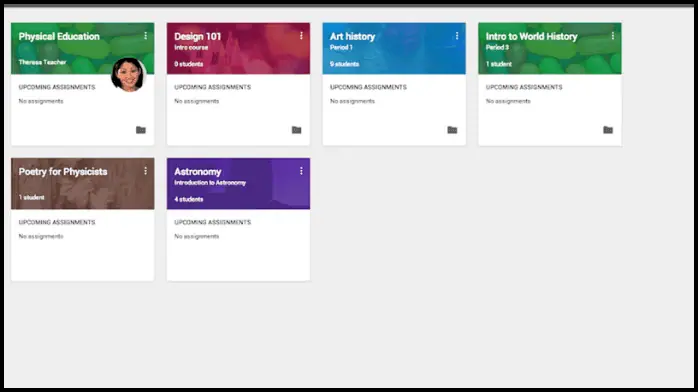This screenshot has height=392, width=698.
Task: Click '1 student' on Poetry for Physicists
Action: 32,197
